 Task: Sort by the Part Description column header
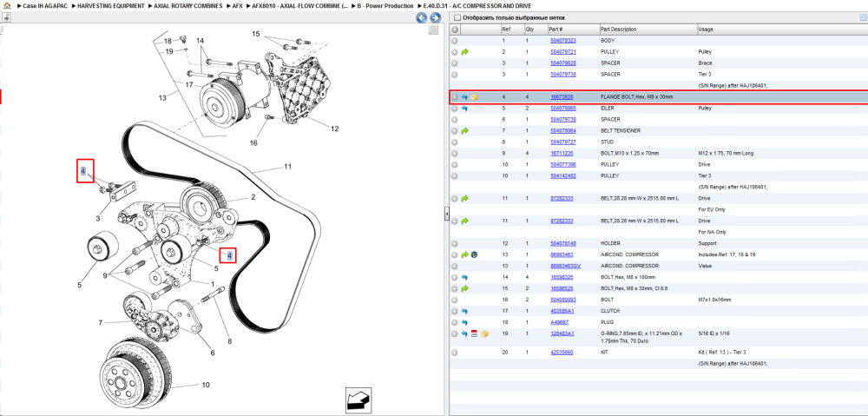click(648, 30)
